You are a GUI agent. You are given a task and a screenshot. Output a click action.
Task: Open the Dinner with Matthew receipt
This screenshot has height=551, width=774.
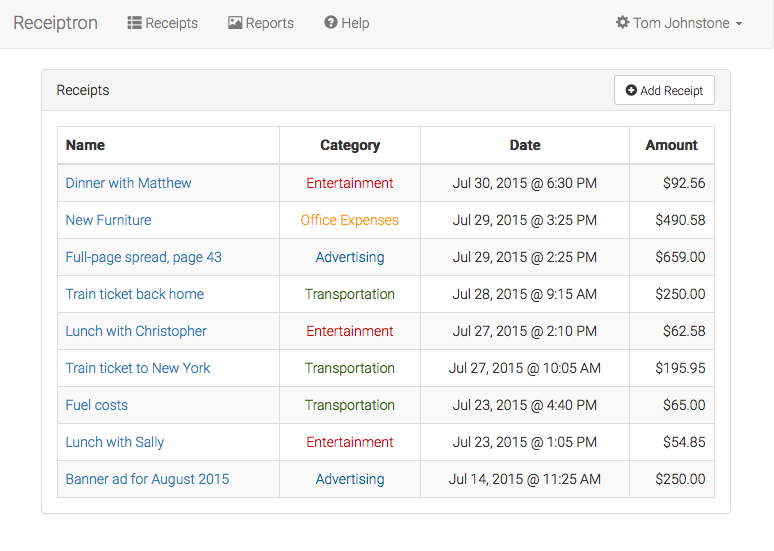pos(128,183)
